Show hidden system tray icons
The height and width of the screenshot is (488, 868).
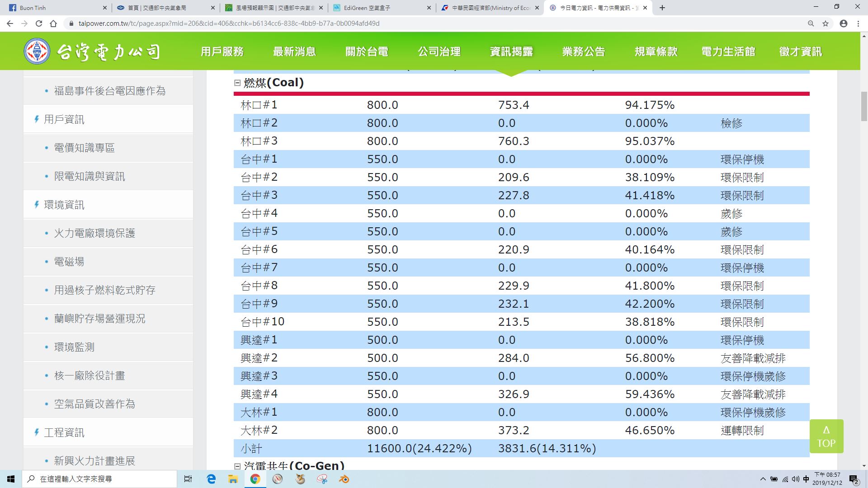pyautogui.click(x=763, y=479)
